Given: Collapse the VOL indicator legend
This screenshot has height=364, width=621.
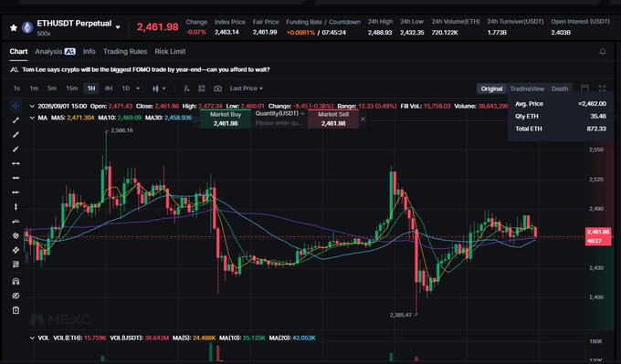Looking at the screenshot, I should [x=32, y=338].
